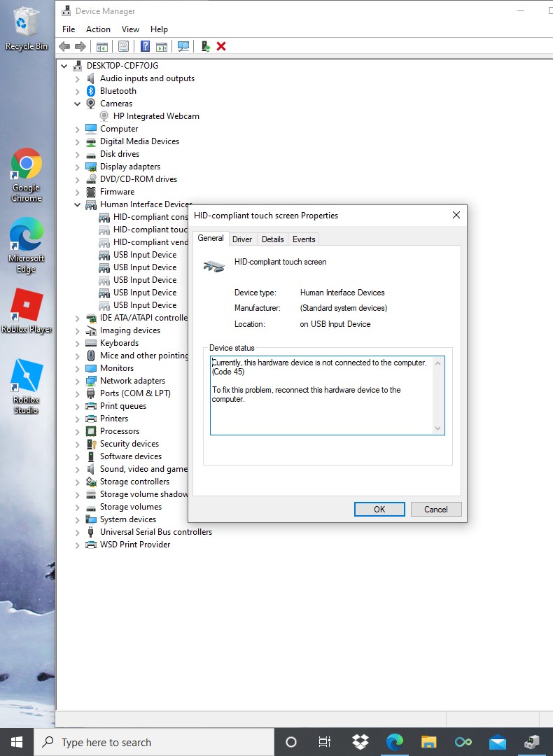Click the Firmware chip icon
Viewport: 553px width, 756px height.
click(90, 191)
